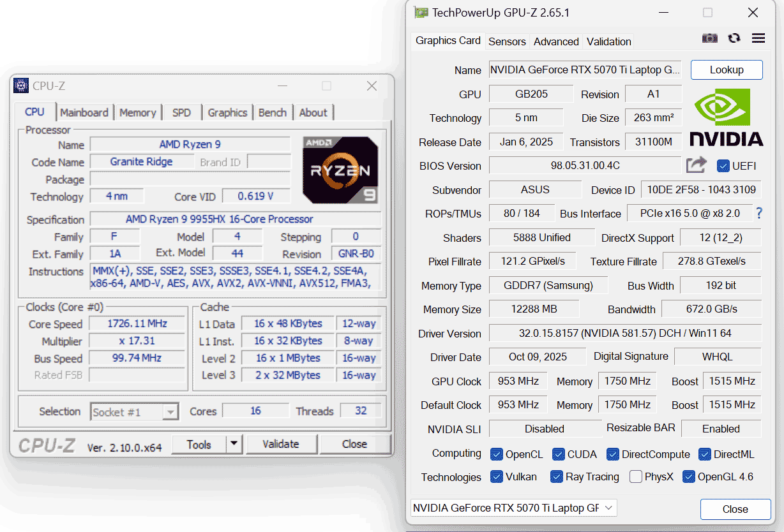Click the BIOS Version text field

click(584, 166)
